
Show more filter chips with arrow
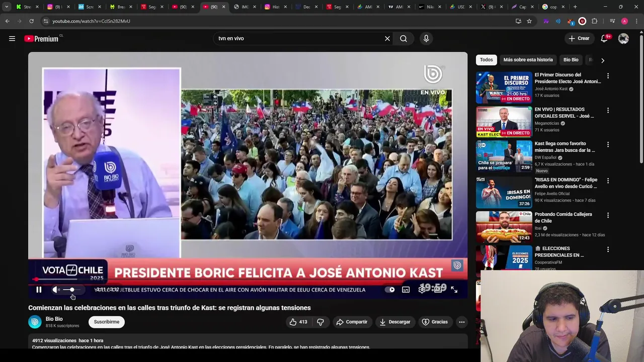[602, 60]
